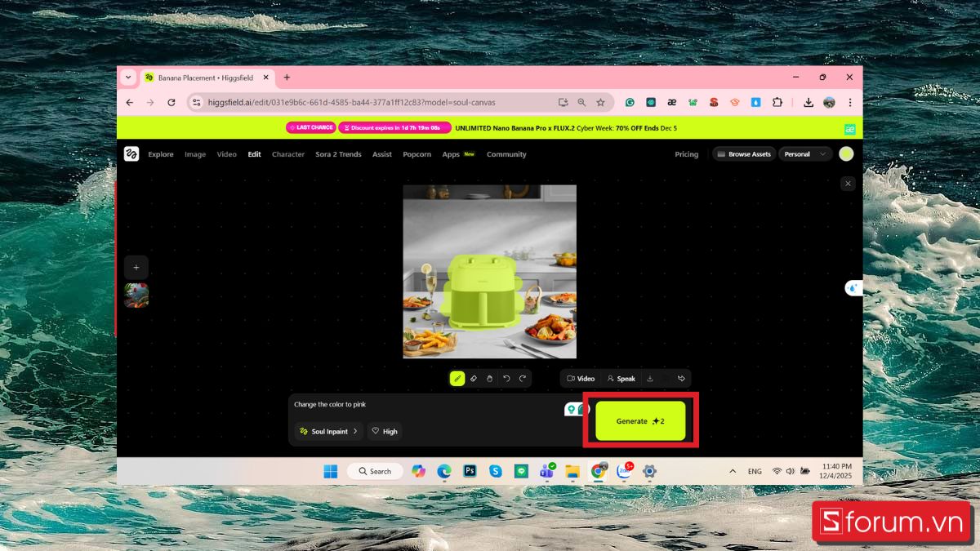Open the tab search dropdown arrow

point(127,78)
